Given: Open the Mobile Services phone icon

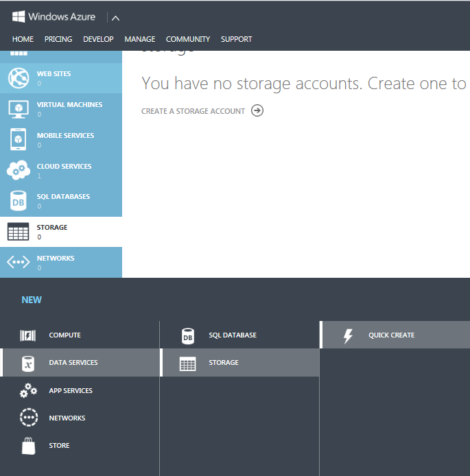Looking at the screenshot, I should [x=18, y=140].
